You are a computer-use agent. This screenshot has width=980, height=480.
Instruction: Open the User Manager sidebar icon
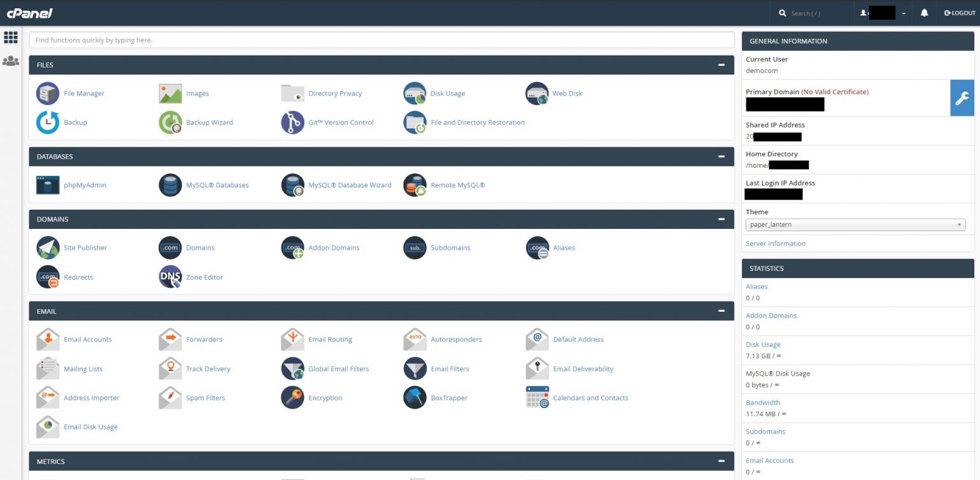(x=10, y=61)
